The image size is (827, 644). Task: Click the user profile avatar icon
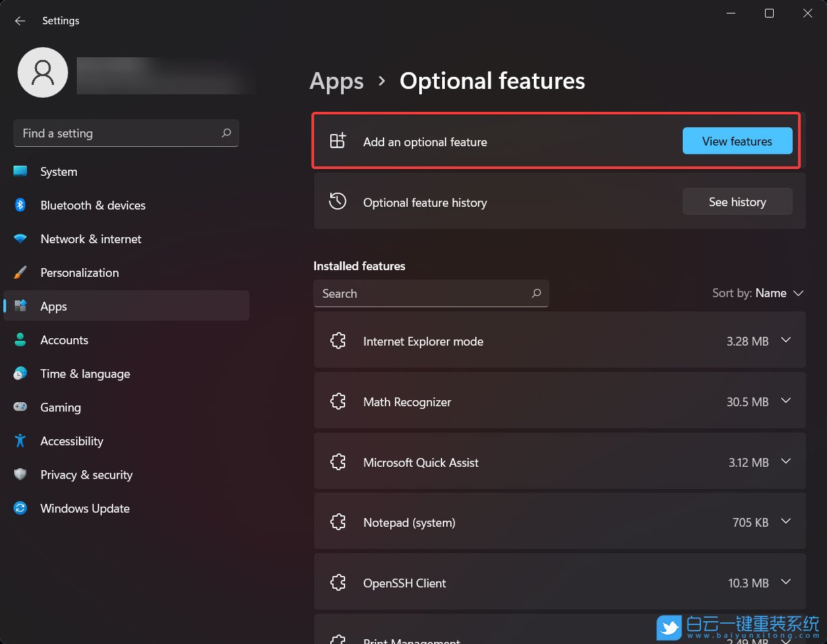coord(42,72)
